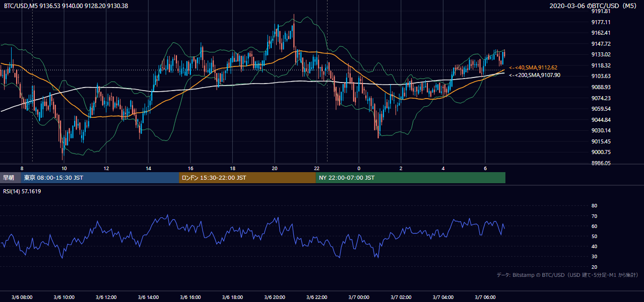The width and height of the screenshot is (644, 302).
Task: Click the 9191.81 price axis label
Action: click(x=601, y=11)
